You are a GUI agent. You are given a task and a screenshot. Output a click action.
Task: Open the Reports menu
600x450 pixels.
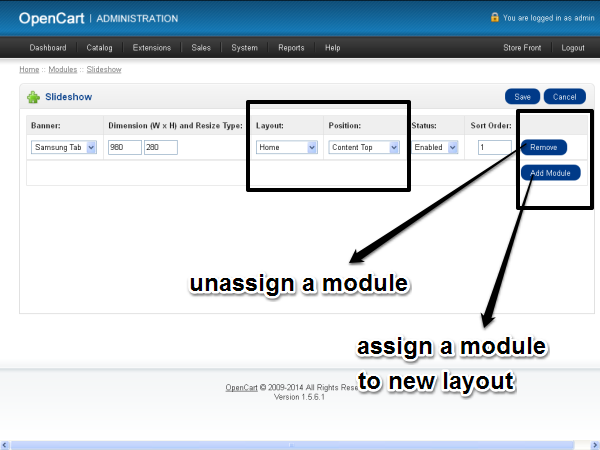[x=291, y=48]
